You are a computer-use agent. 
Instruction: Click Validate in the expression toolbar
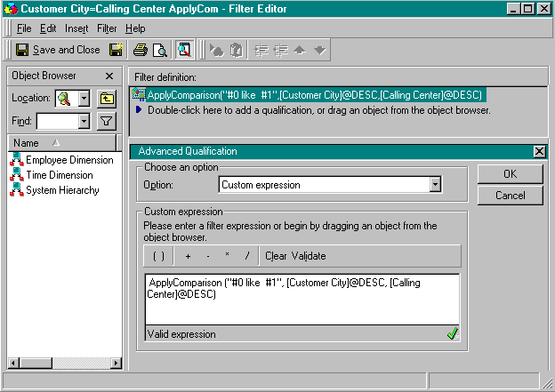coord(309,256)
